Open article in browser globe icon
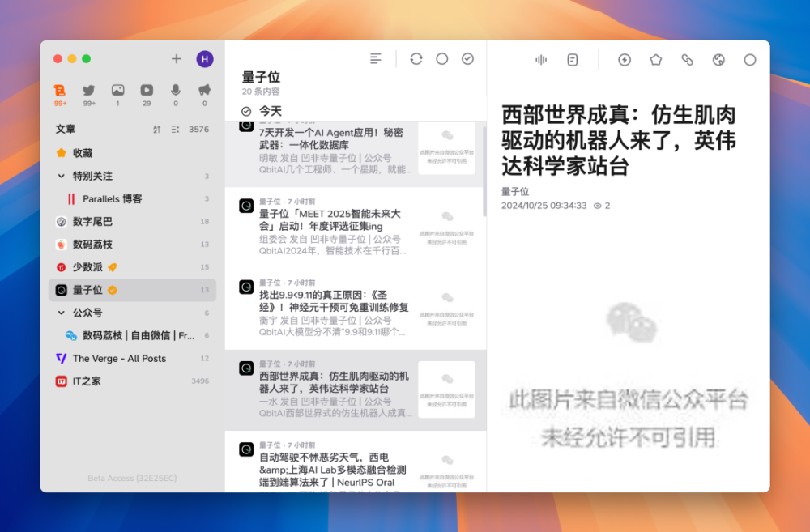Image resolution: width=810 pixels, height=532 pixels. (x=718, y=60)
